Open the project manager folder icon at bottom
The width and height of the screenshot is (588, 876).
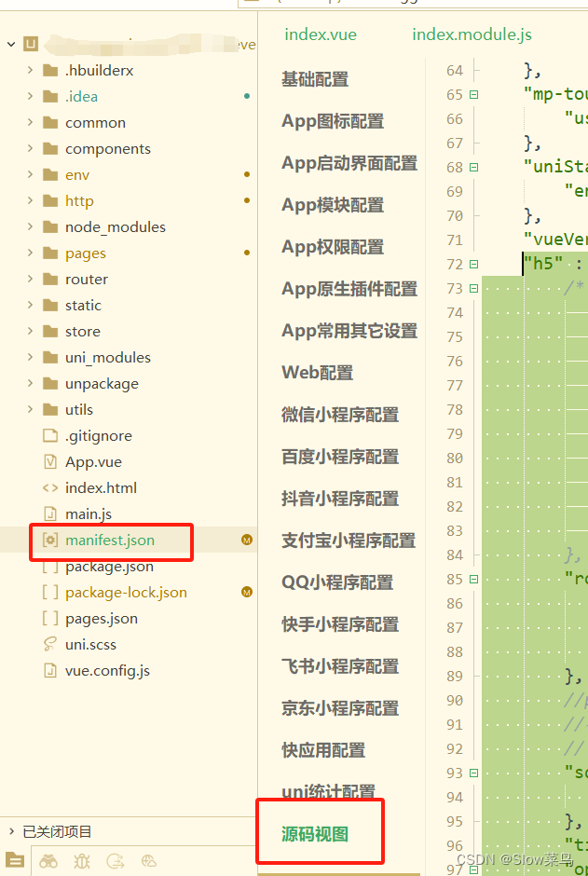point(15,861)
